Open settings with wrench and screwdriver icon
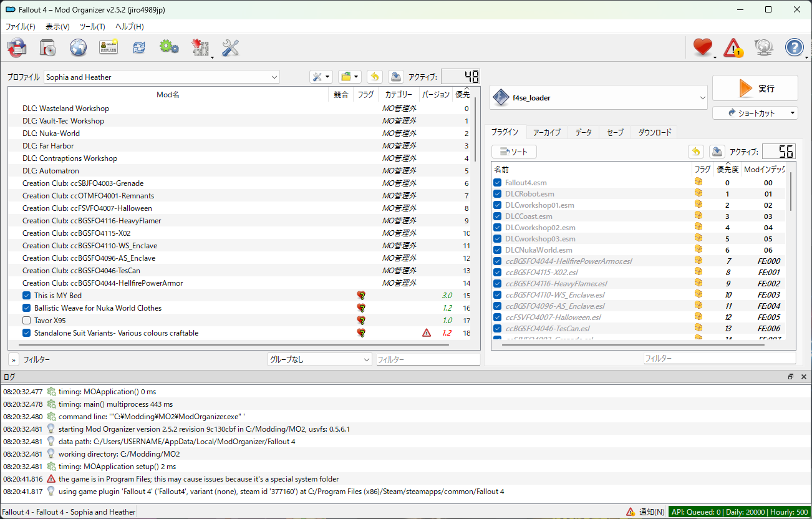This screenshot has height=519, width=812. point(231,47)
